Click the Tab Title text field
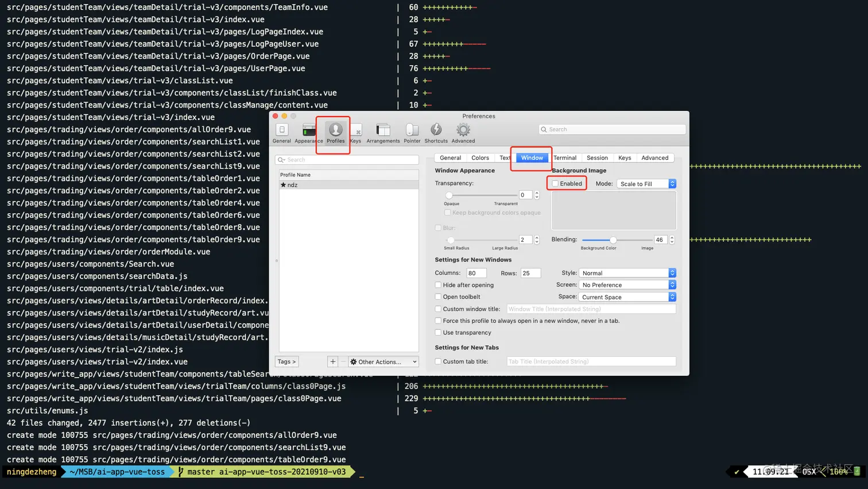Viewport: 868px width, 489px height. tap(591, 361)
